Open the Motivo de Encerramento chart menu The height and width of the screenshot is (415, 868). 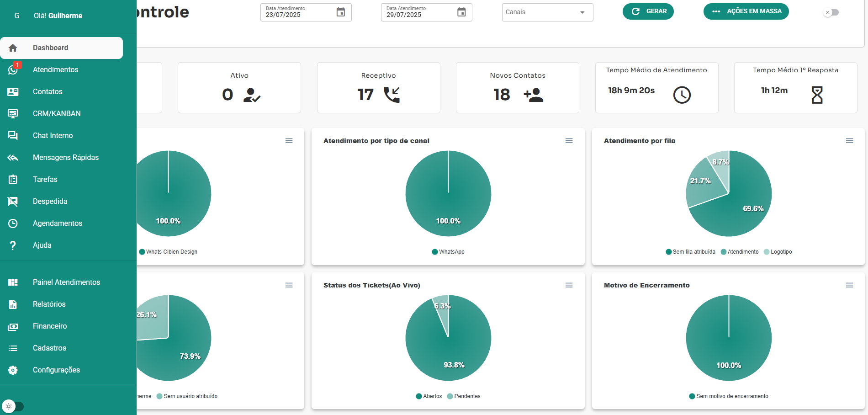849,285
